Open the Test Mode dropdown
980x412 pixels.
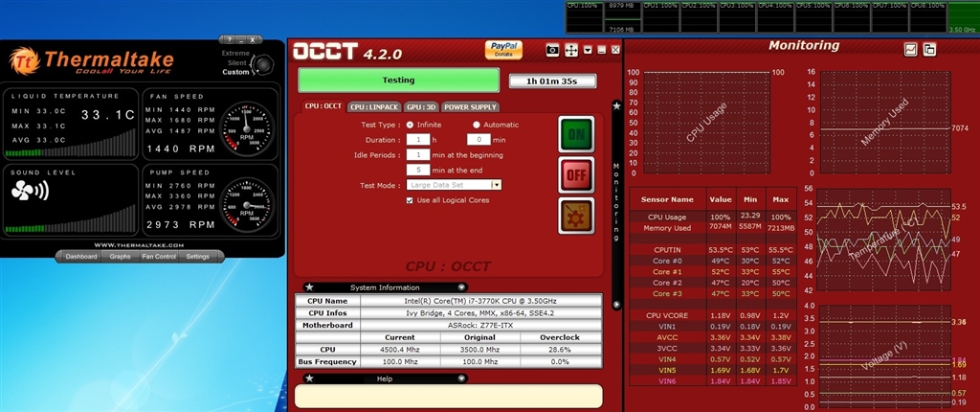pyautogui.click(x=497, y=185)
